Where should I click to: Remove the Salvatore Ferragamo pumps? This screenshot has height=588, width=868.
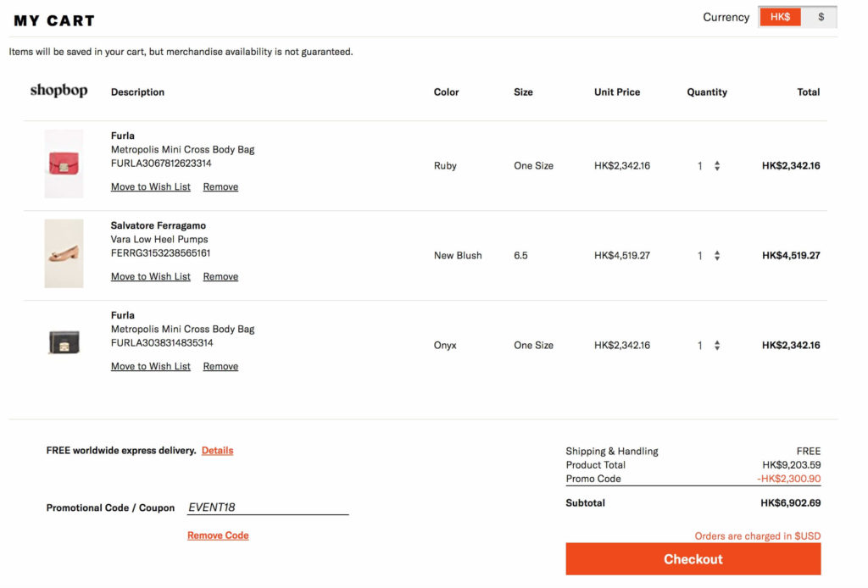coord(220,276)
